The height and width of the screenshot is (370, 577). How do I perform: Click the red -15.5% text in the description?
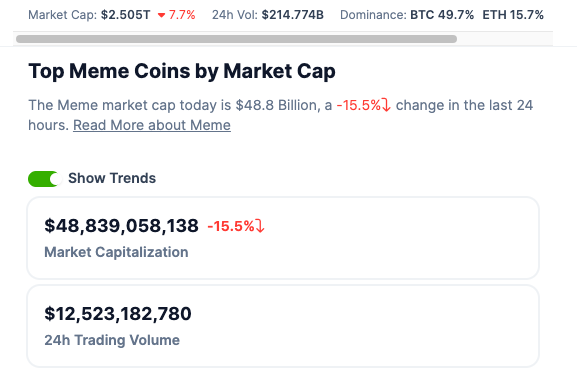359,105
